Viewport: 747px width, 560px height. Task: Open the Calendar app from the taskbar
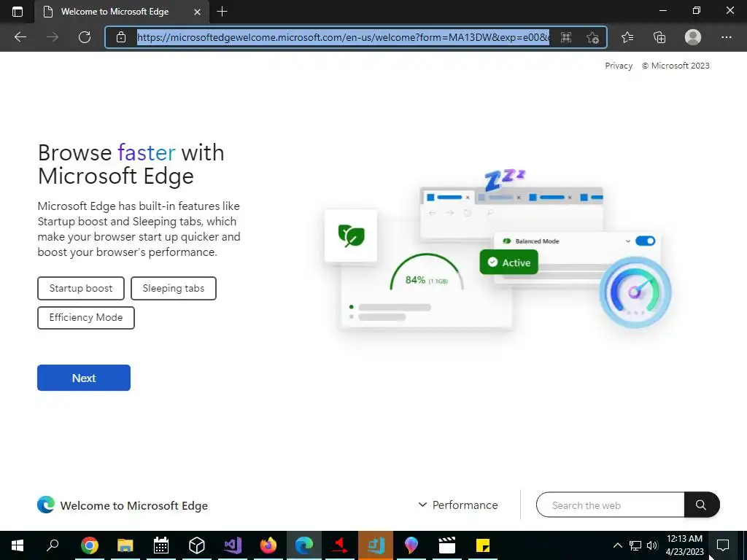point(161,545)
